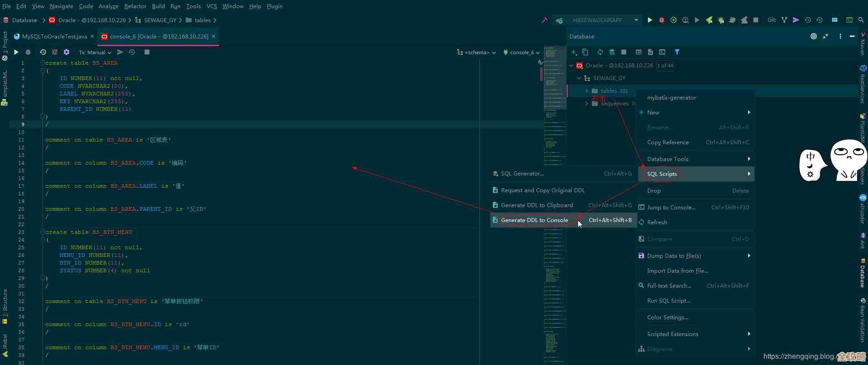Collapse the SEWAGE_GY schema node

579,78
